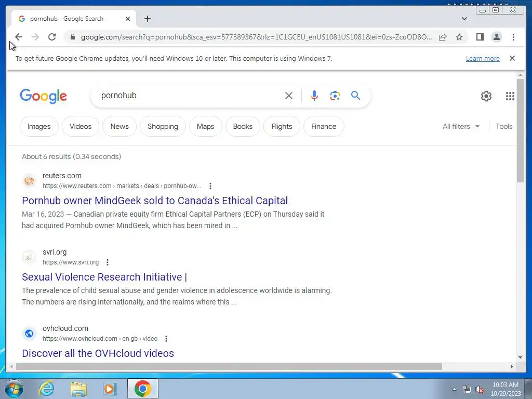
Task: Open the network tray icon
Action: point(467,389)
